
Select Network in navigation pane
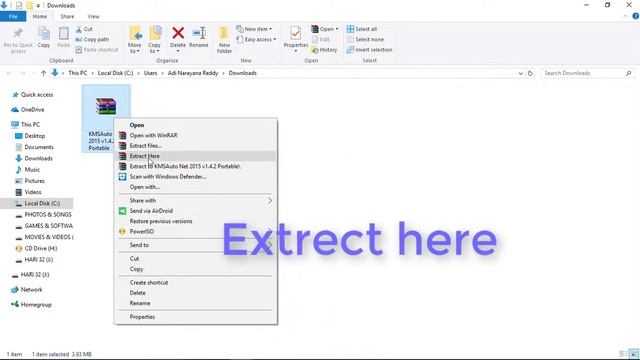tap(27, 290)
